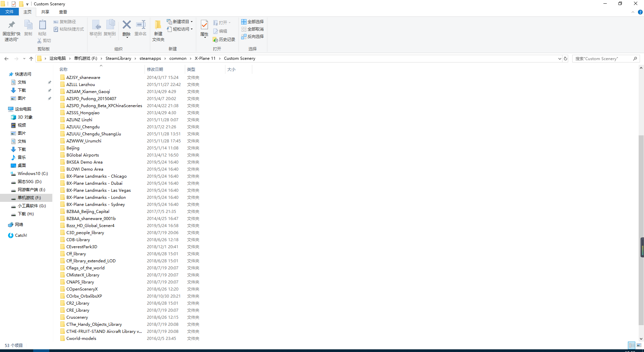Click Edit (编辑) in ribbon
Image resolution: width=644 pixels, height=352 pixels.
point(220,31)
